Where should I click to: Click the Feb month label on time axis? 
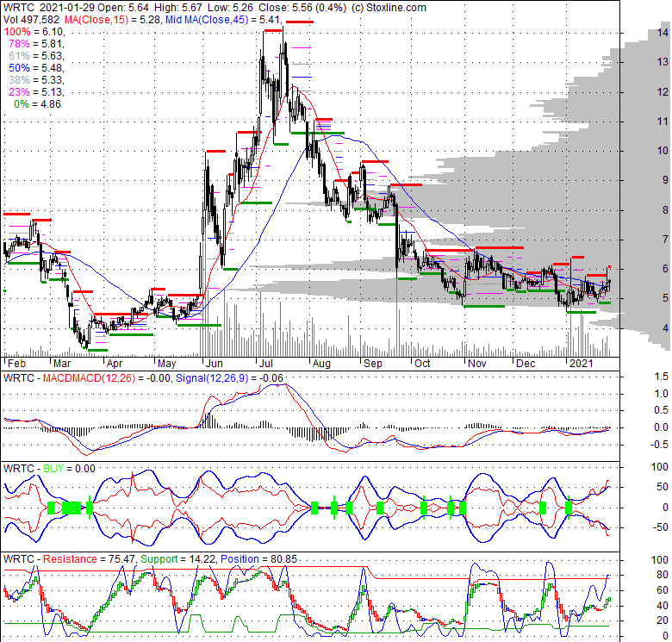tap(16, 364)
